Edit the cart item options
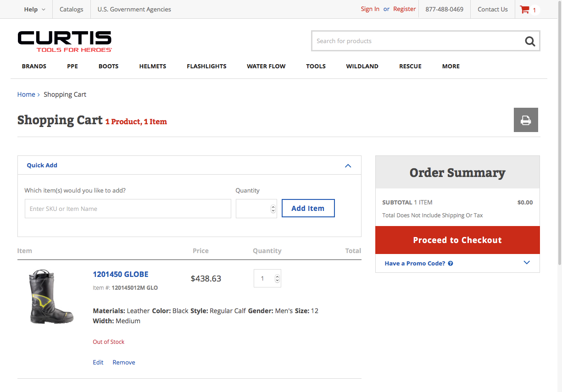 (98, 362)
